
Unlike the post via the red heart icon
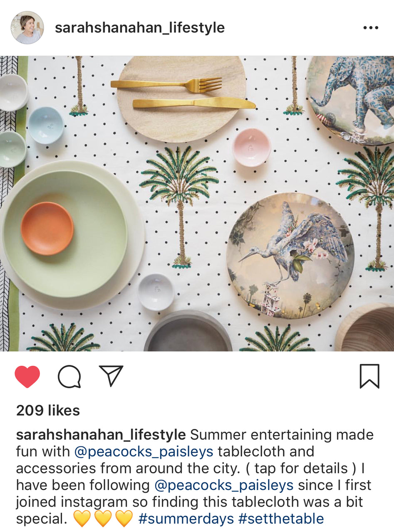pyautogui.click(x=27, y=377)
